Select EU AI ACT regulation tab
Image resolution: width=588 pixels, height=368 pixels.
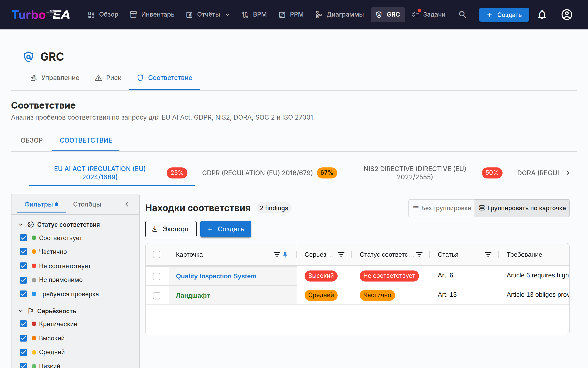tap(112, 173)
